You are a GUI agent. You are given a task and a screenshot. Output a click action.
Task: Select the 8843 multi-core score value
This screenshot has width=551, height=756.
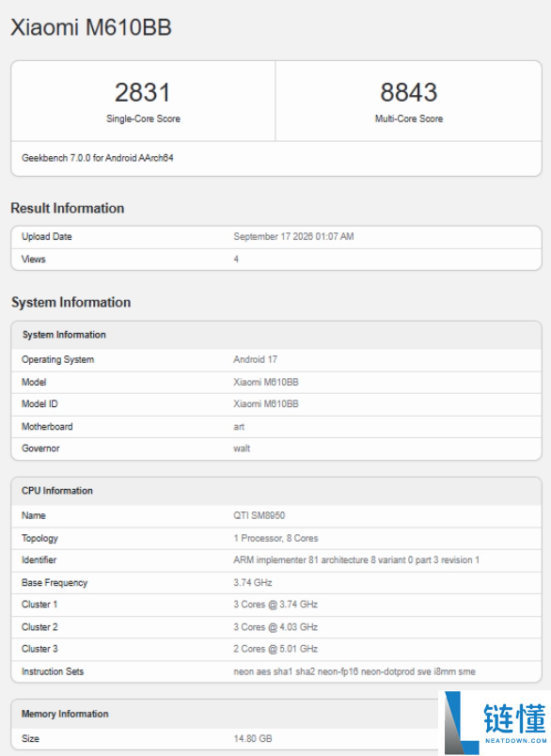(409, 92)
